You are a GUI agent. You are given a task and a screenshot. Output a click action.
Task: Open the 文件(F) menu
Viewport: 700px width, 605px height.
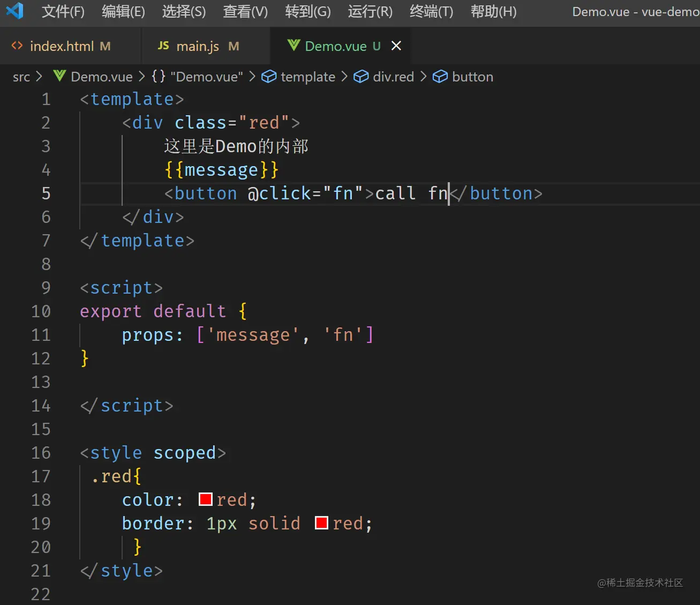(x=63, y=11)
